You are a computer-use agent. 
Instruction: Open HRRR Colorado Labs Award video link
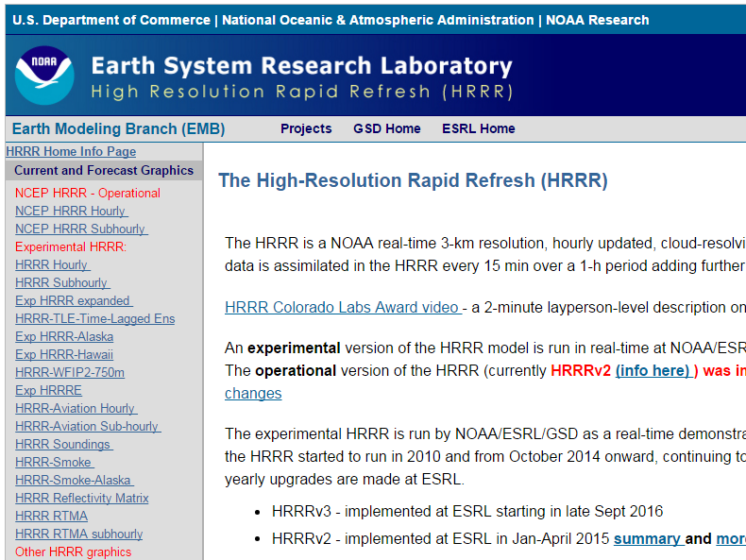(343, 307)
